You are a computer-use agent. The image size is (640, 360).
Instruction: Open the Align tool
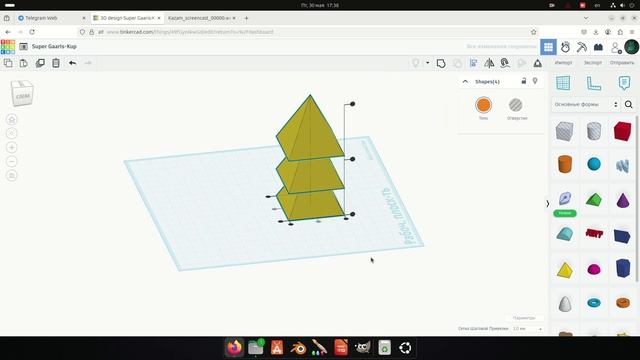pos(473,63)
